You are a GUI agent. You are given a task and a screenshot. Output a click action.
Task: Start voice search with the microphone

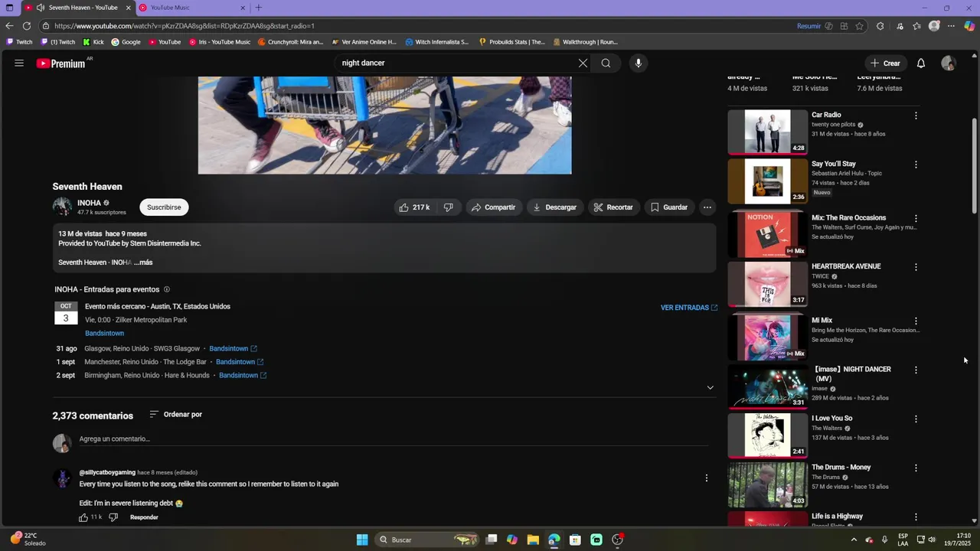pos(639,64)
